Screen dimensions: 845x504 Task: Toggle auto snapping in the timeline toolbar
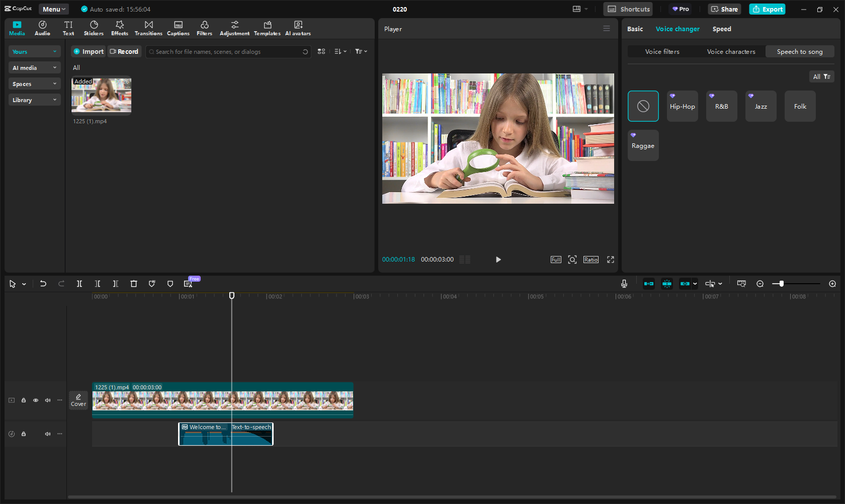(x=667, y=283)
